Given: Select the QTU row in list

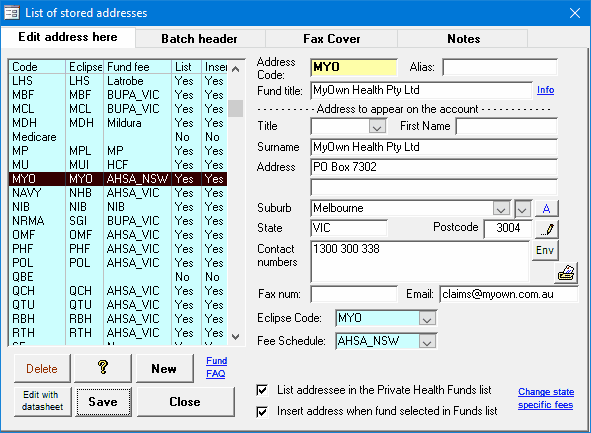Looking at the screenshot, I should point(118,305).
